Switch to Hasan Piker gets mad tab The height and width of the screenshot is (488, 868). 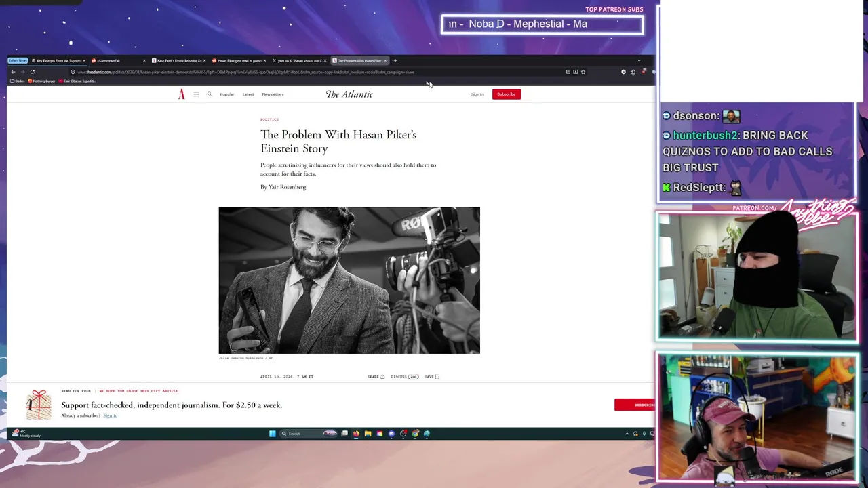[239, 60]
